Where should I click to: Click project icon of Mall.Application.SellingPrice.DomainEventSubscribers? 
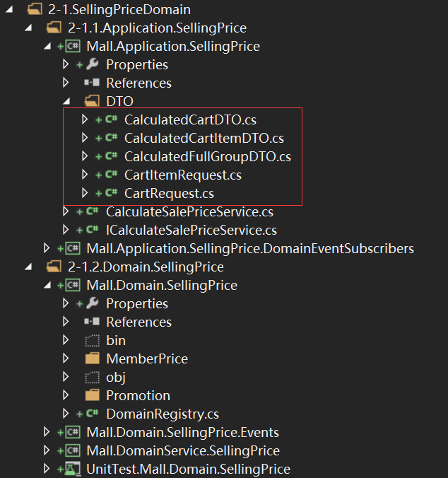point(73,248)
